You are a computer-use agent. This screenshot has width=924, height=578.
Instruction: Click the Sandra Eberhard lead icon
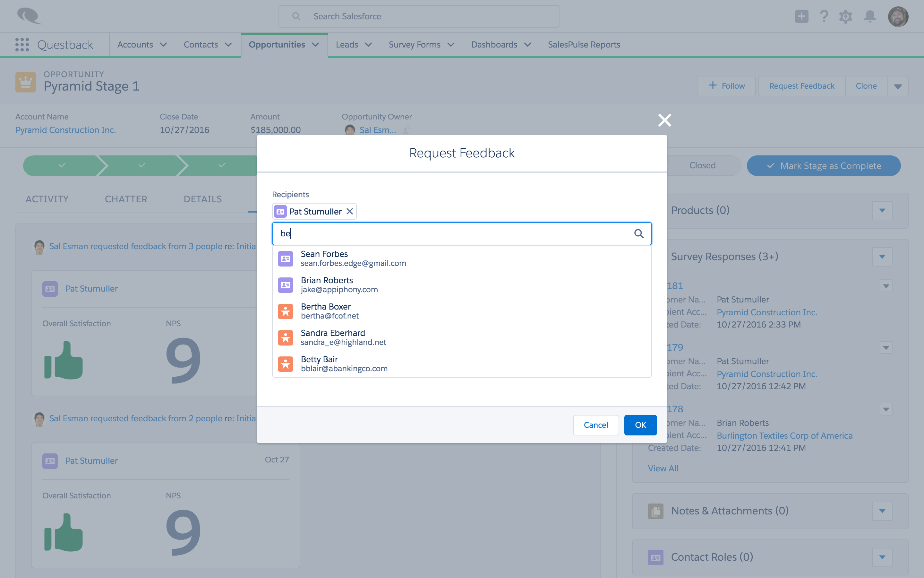285,338
